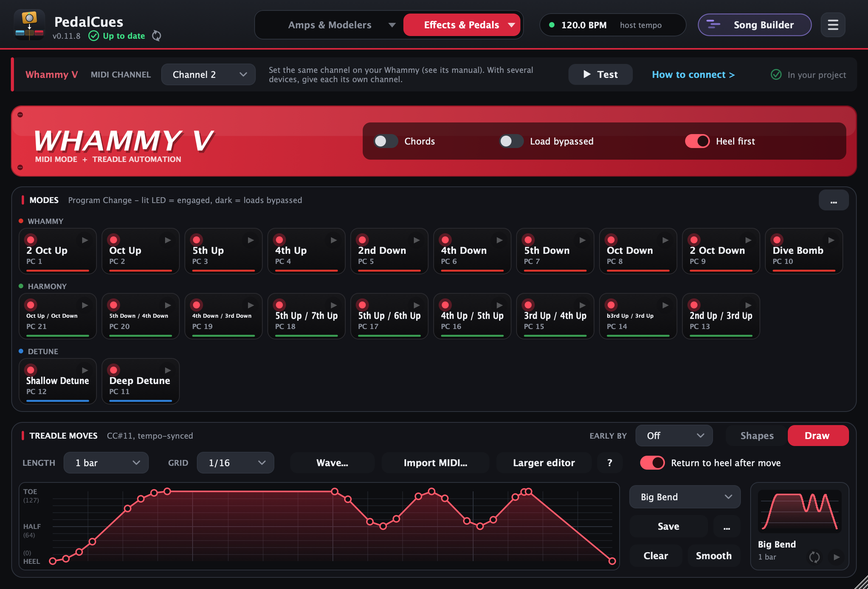Toggle the LED on the 4th Down card
Viewport: 868px width, 589px height.
(x=445, y=240)
